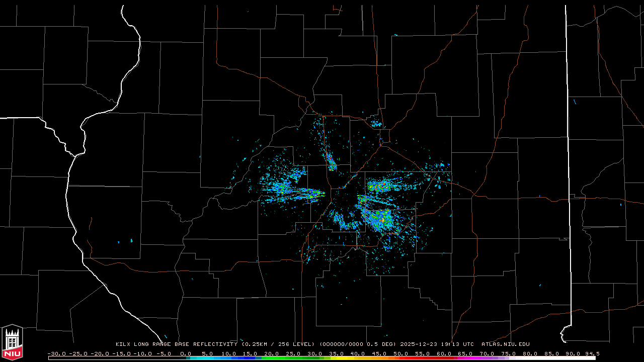Click the 75.0 dBZ scale label

[x=508, y=353]
